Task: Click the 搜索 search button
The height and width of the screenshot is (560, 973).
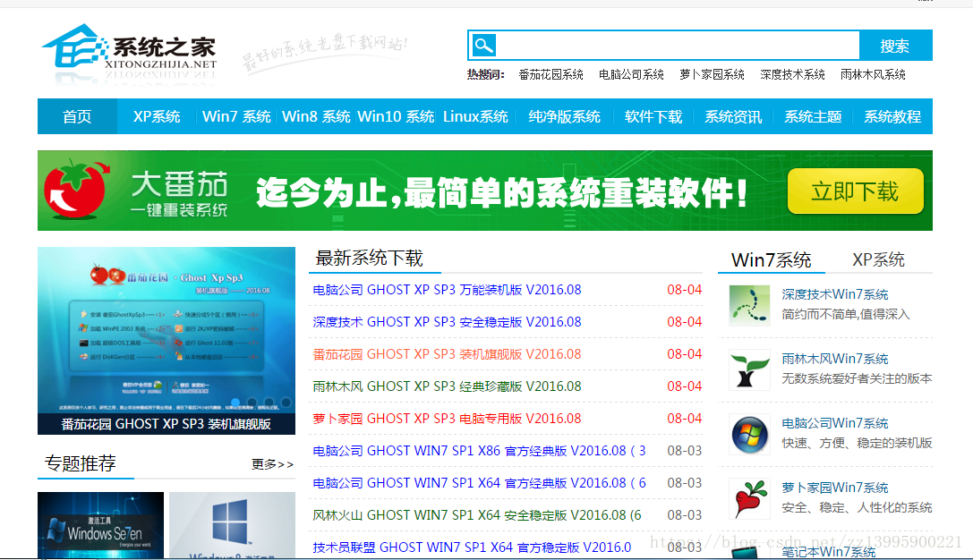Action: coord(895,46)
